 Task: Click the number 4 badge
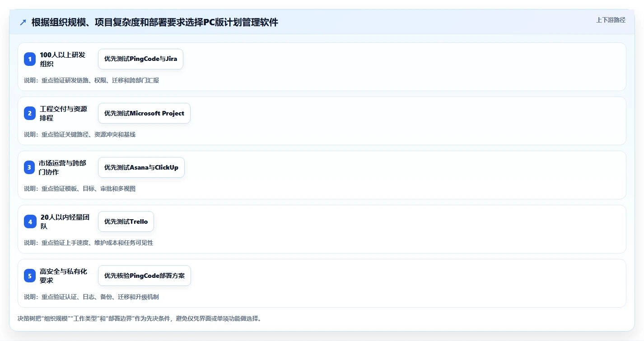[x=30, y=221]
